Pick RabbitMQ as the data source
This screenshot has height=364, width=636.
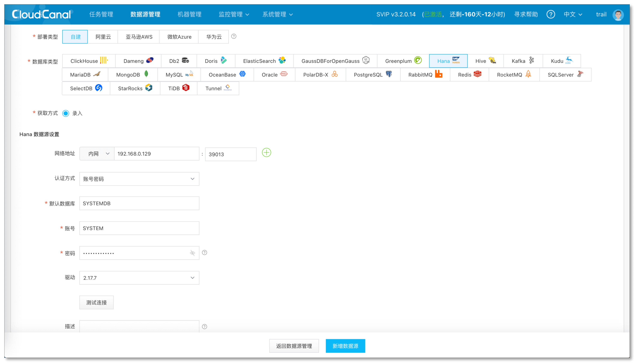[425, 75]
